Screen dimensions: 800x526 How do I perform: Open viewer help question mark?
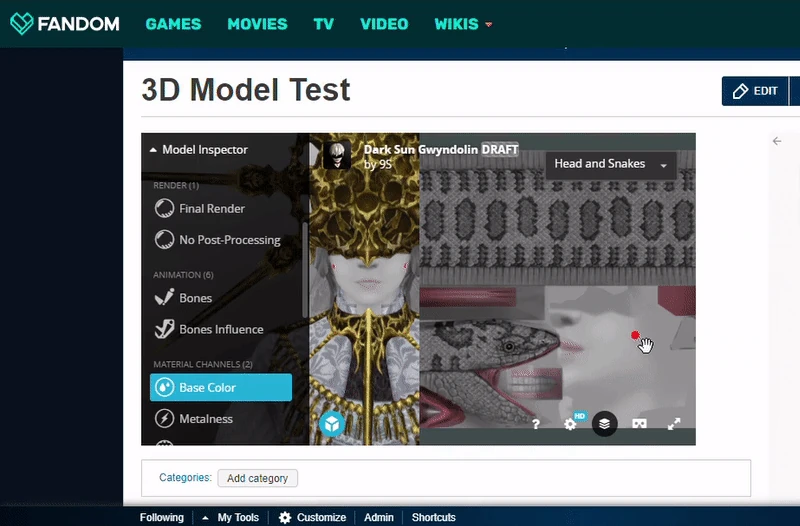pos(536,424)
